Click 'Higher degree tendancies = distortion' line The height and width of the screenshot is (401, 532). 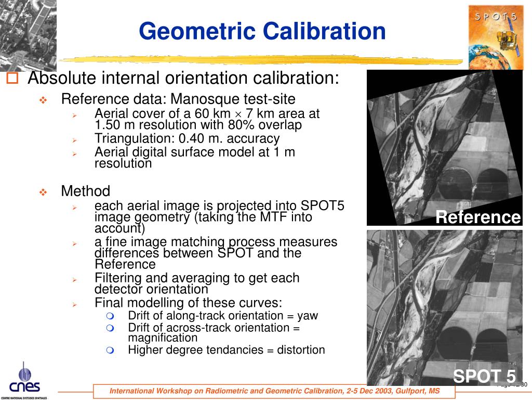(x=227, y=350)
